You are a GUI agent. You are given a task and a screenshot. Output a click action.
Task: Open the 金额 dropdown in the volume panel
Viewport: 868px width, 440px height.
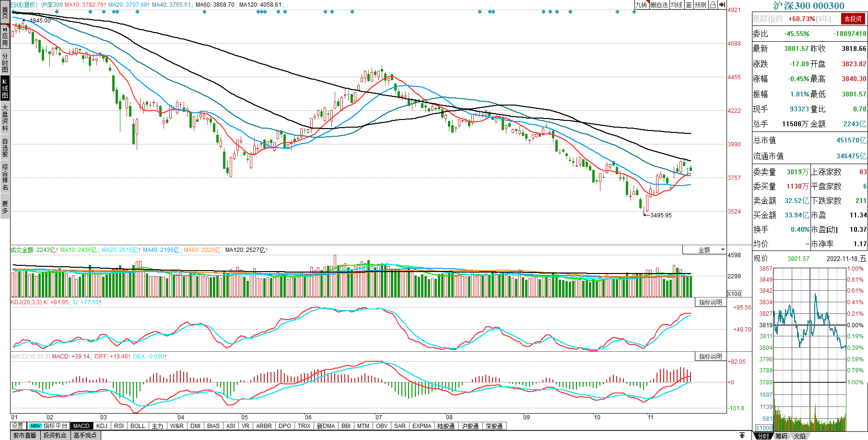(x=704, y=250)
